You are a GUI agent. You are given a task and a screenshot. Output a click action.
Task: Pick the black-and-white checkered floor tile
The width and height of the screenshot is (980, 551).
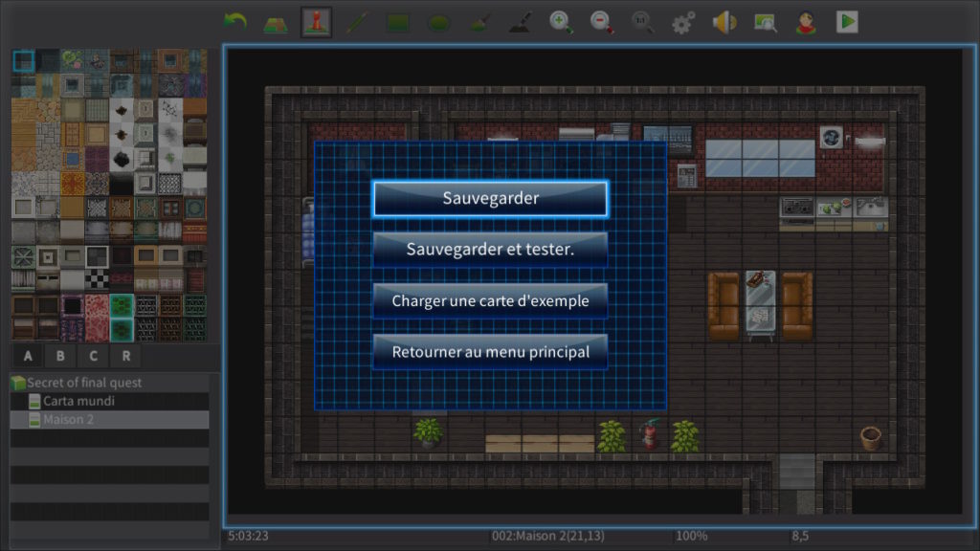click(x=97, y=280)
